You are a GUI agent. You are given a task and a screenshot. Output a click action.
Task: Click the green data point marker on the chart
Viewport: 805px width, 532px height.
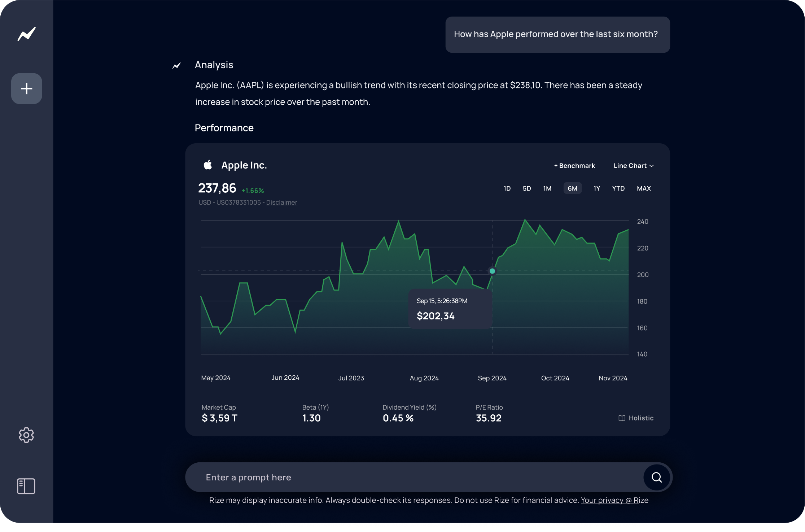(x=492, y=271)
